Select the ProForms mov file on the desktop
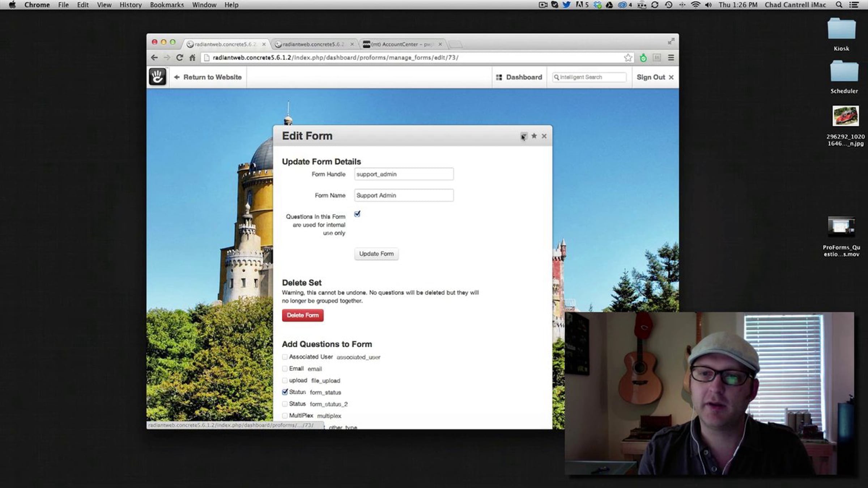Viewport: 868px width, 488px height. (841, 227)
